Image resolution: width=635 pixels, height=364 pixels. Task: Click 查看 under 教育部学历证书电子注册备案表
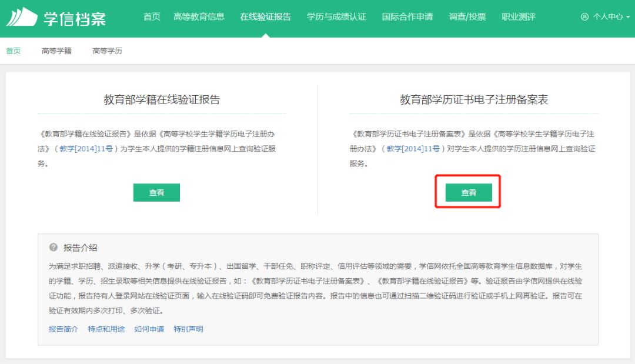coord(469,192)
